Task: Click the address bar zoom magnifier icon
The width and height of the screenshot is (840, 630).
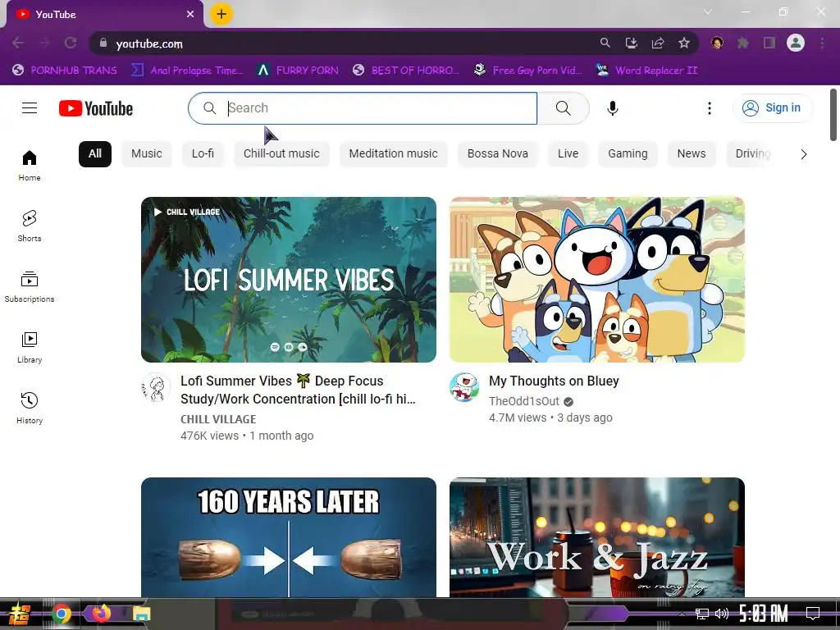Action: coord(605,43)
